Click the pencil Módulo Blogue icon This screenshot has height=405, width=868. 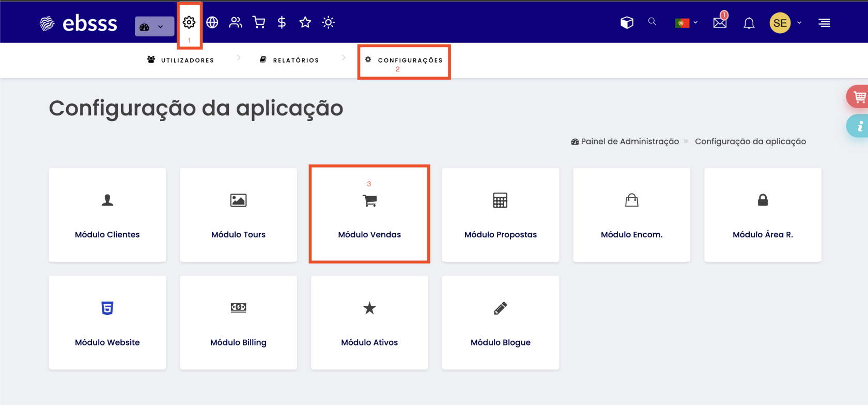501,308
